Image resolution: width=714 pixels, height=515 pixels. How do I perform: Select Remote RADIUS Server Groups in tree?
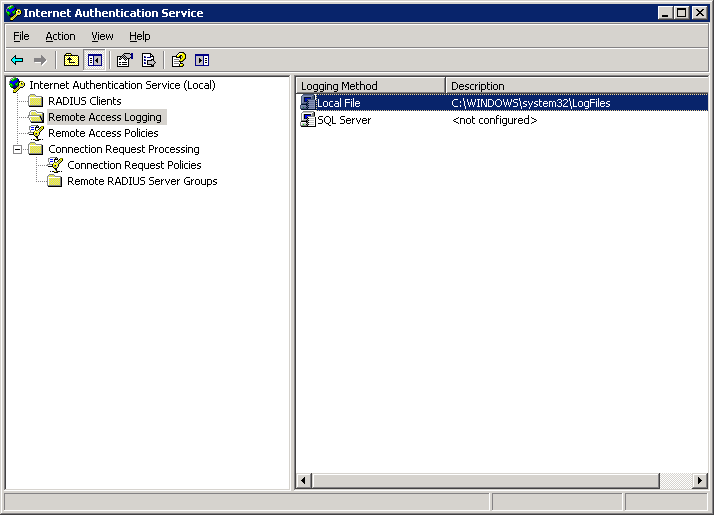click(x=142, y=181)
